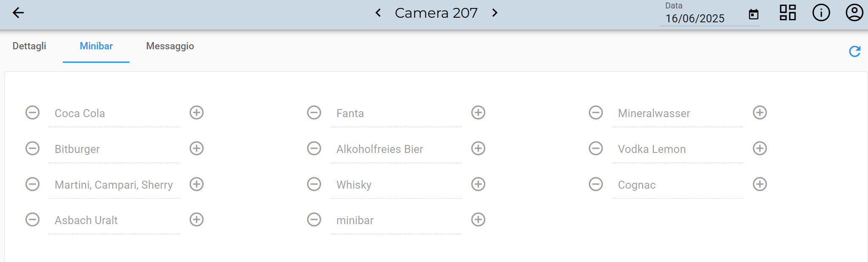Open the calendar date picker icon
Screen dimensions: 868x262
[x=753, y=15]
